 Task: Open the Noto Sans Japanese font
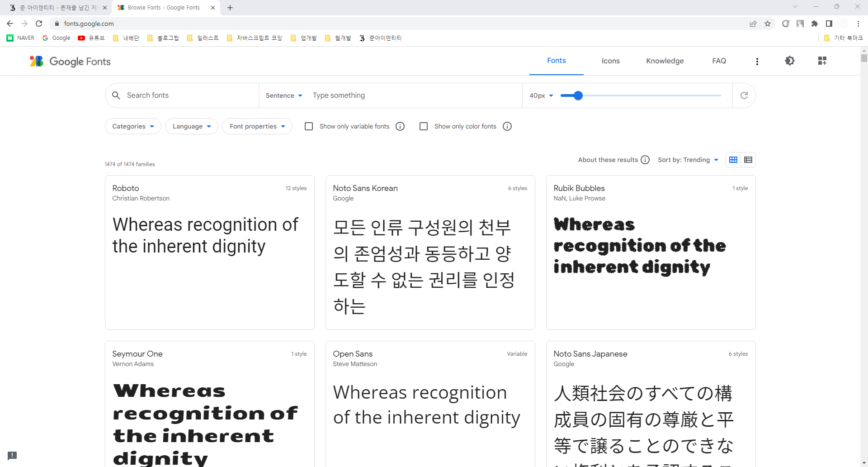(651, 404)
